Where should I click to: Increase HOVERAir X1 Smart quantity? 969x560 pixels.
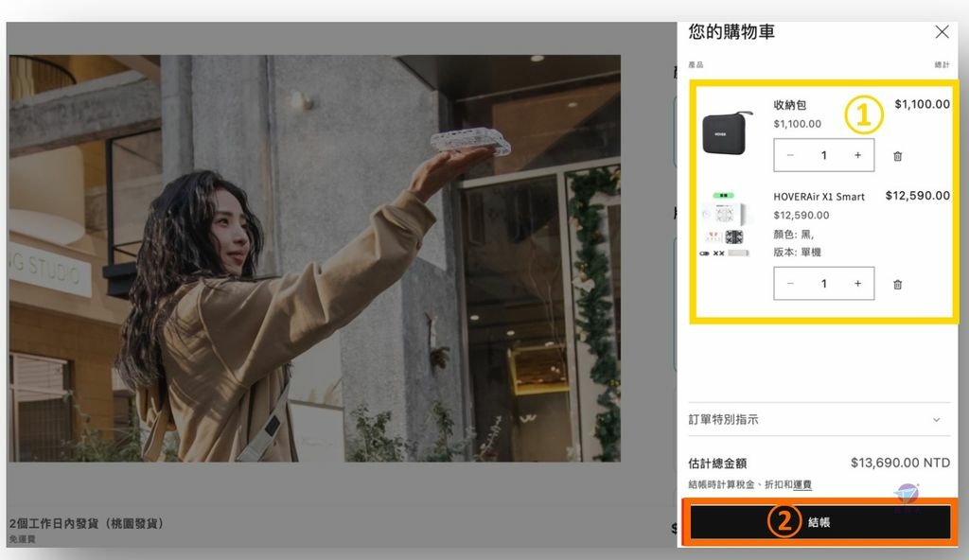pyautogui.click(x=857, y=283)
